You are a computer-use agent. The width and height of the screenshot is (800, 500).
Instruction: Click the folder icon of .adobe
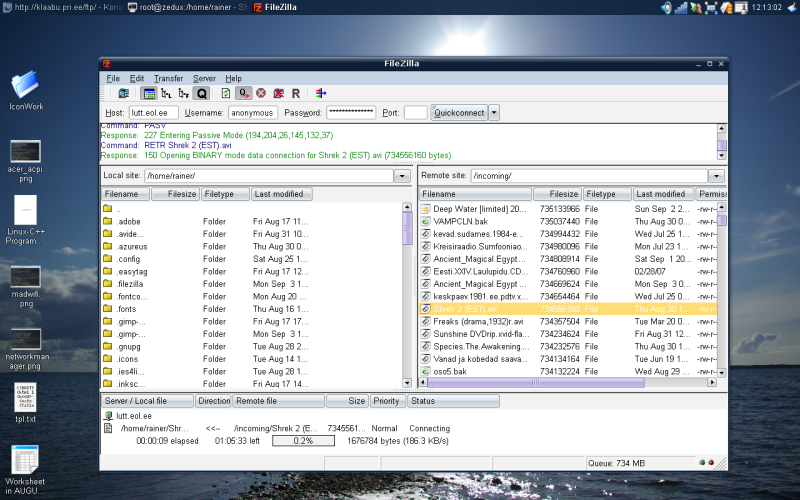[108, 221]
